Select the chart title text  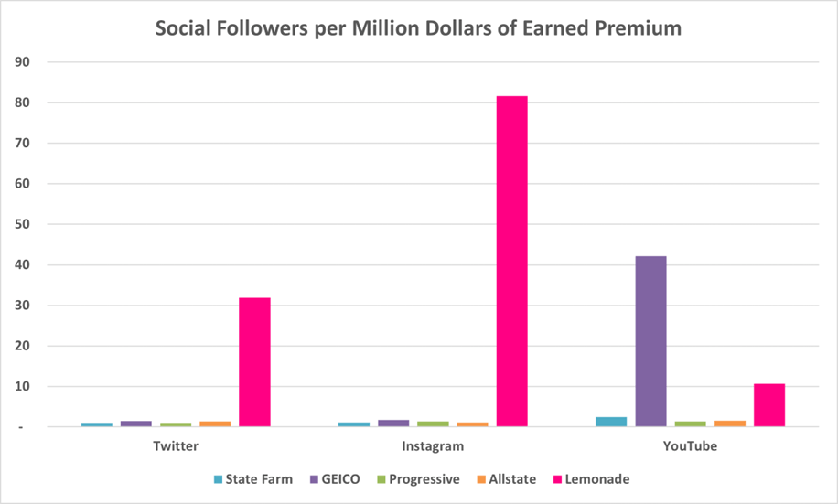(418, 28)
